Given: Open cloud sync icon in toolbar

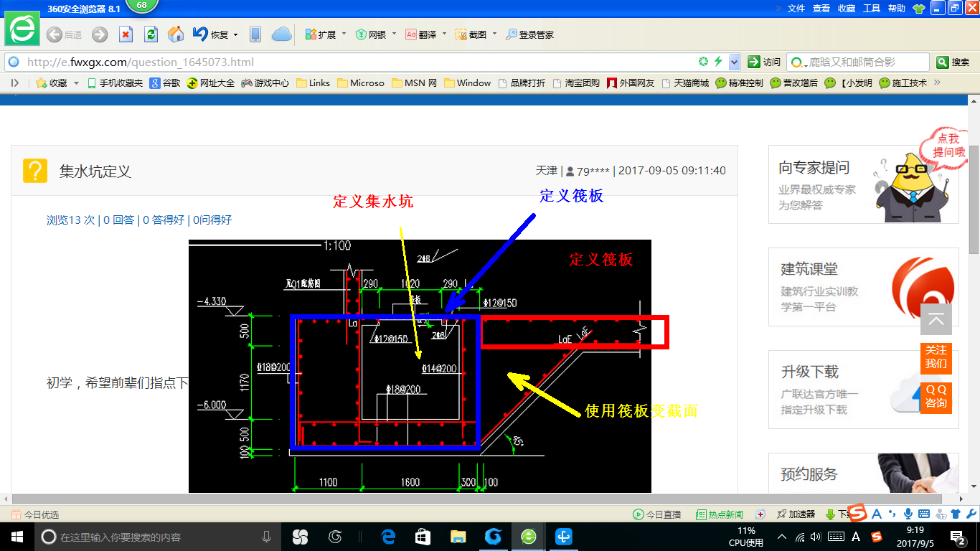Looking at the screenshot, I should [282, 34].
